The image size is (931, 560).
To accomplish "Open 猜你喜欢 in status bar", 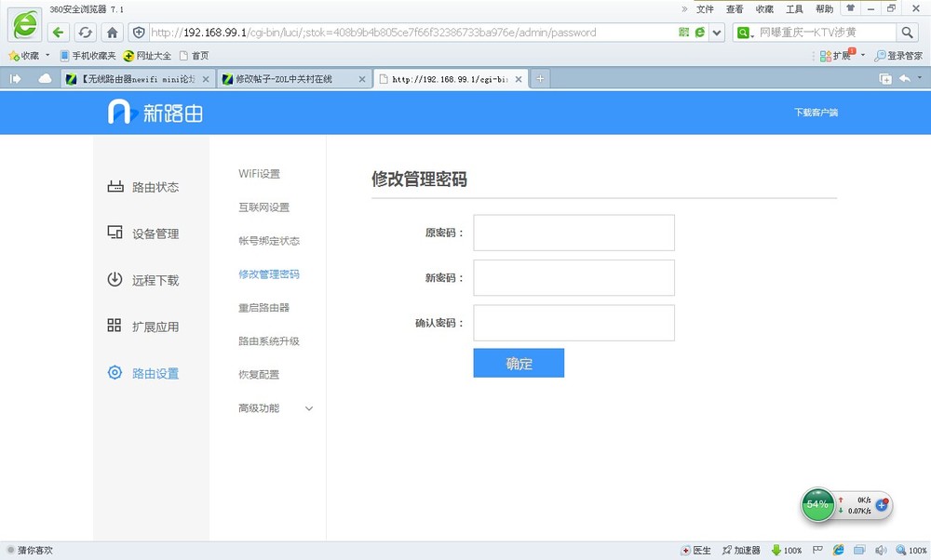I will point(31,551).
